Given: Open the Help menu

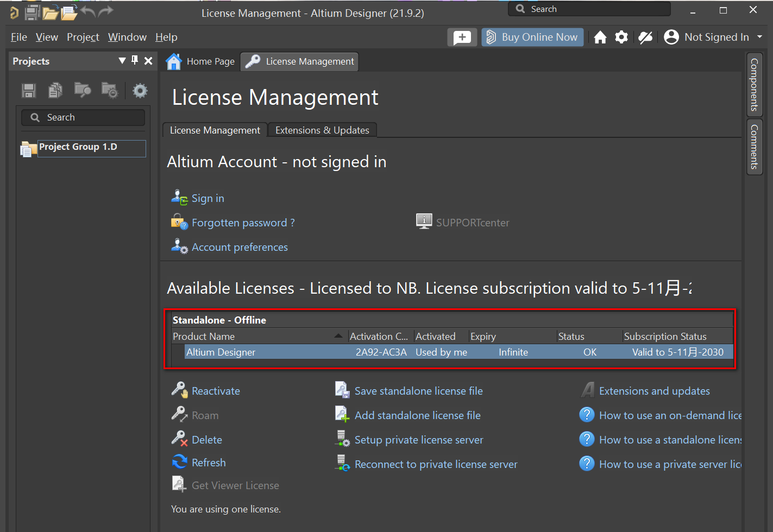Looking at the screenshot, I should 166,37.
